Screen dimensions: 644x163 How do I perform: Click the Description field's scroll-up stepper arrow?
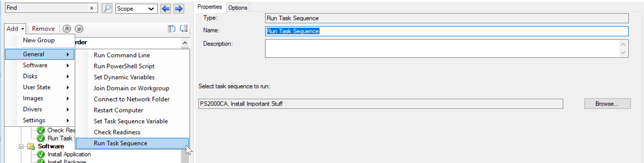point(623,44)
